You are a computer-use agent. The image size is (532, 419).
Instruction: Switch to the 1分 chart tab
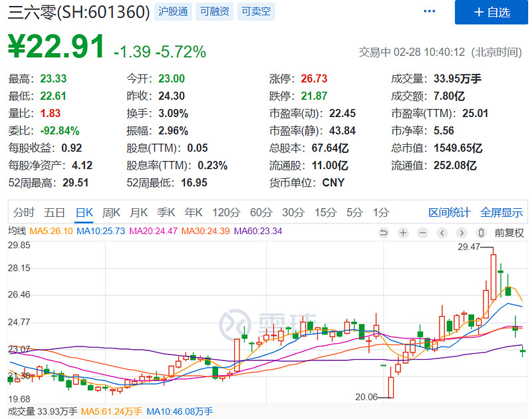pyautogui.click(x=381, y=212)
